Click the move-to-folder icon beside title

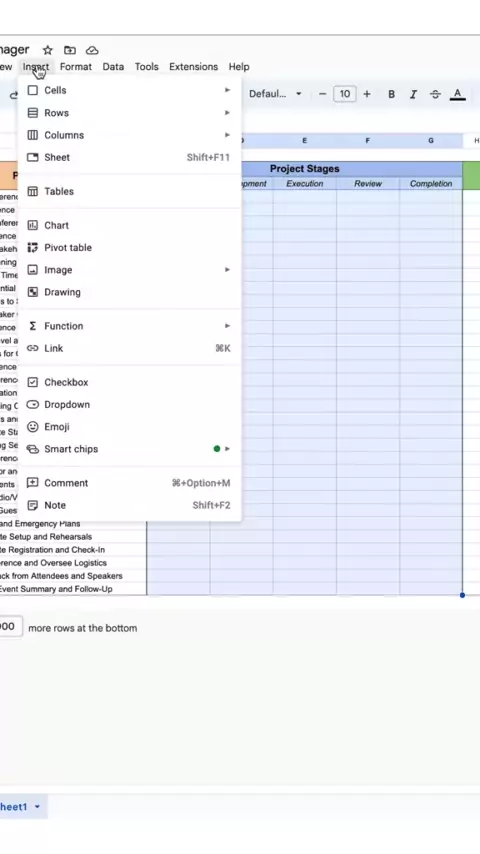pyautogui.click(x=70, y=50)
